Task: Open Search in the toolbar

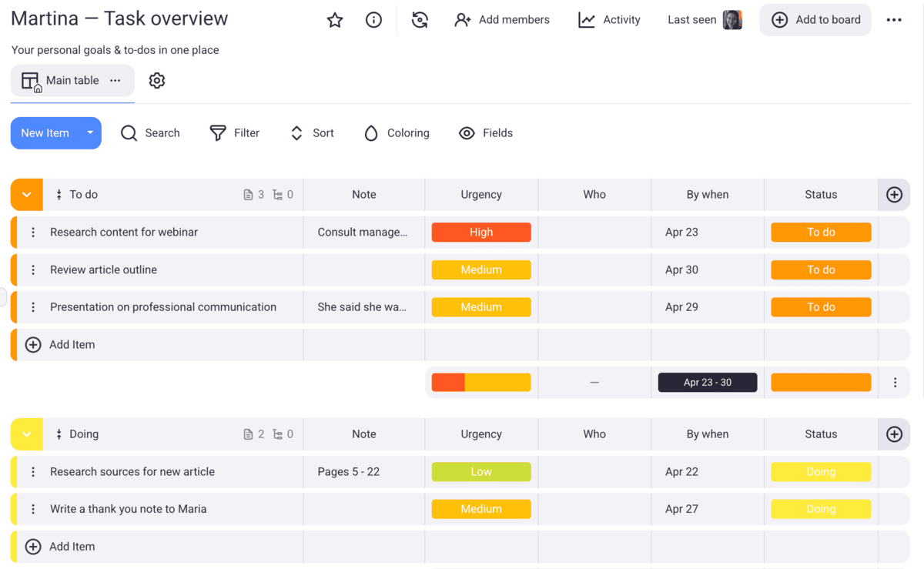Action: click(x=150, y=133)
